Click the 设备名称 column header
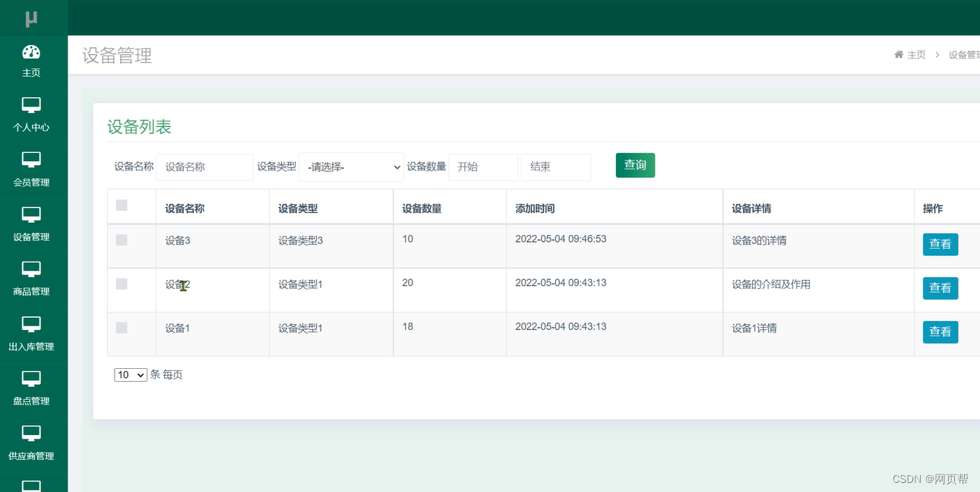This screenshot has height=492, width=980. click(x=185, y=208)
